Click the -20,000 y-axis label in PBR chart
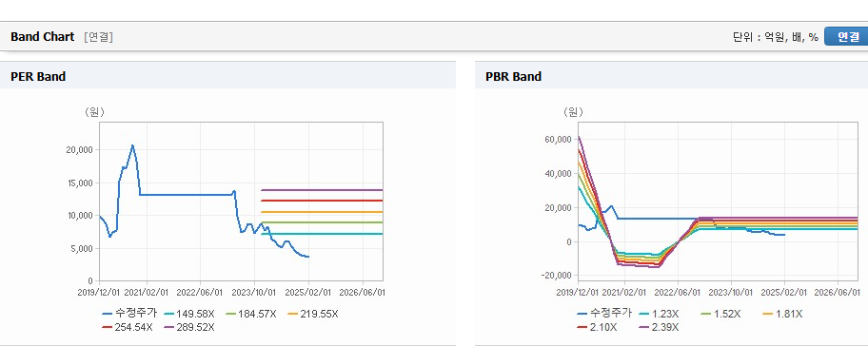 point(558,276)
